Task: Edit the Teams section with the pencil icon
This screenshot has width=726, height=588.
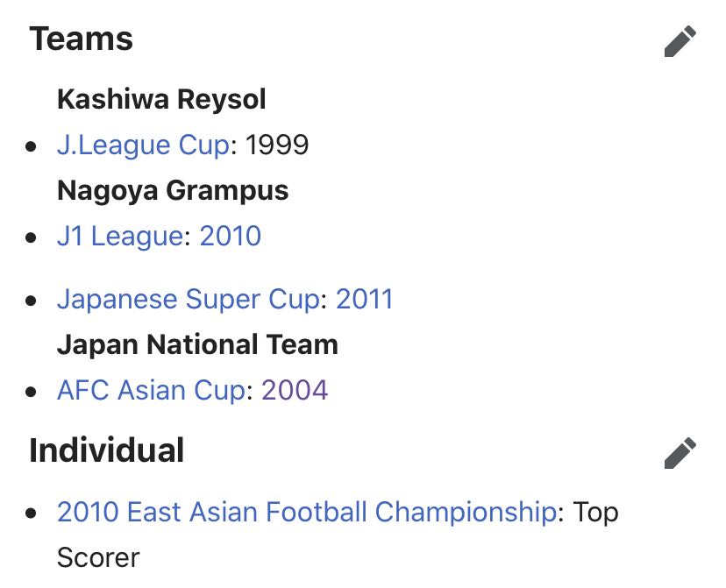Action: point(680,41)
